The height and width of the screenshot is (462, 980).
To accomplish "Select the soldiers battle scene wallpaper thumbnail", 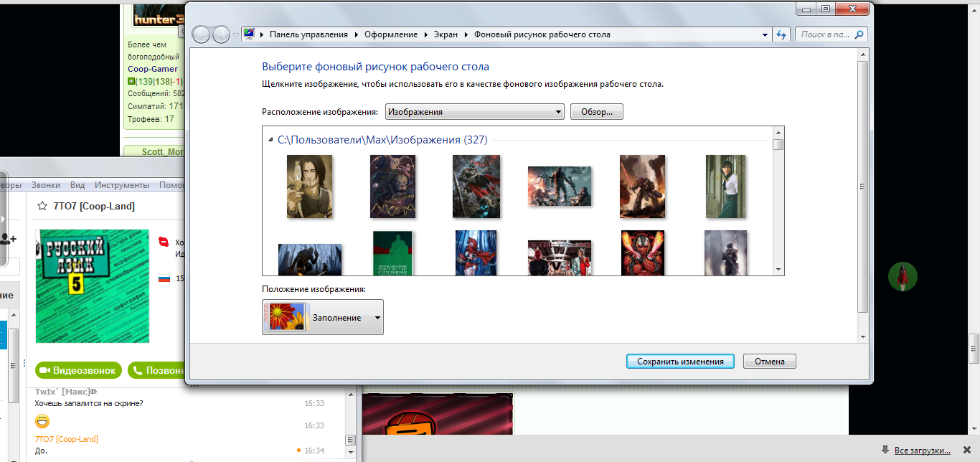I will click(x=560, y=187).
